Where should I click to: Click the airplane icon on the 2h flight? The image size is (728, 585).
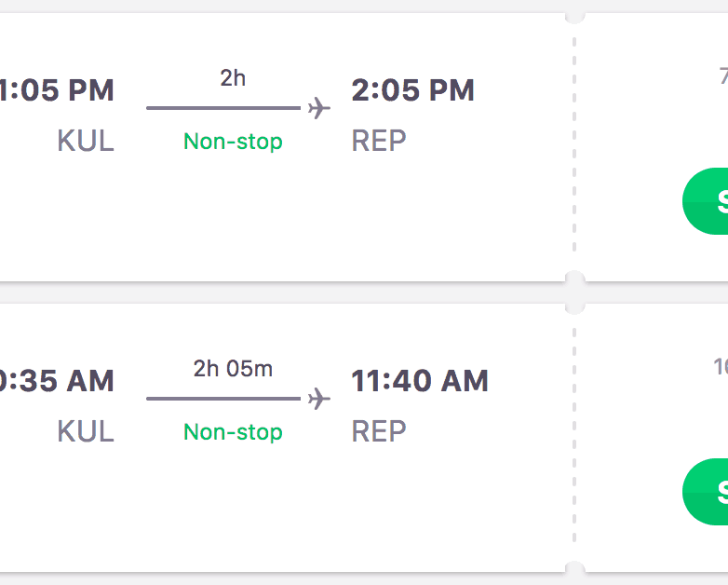[x=319, y=108]
